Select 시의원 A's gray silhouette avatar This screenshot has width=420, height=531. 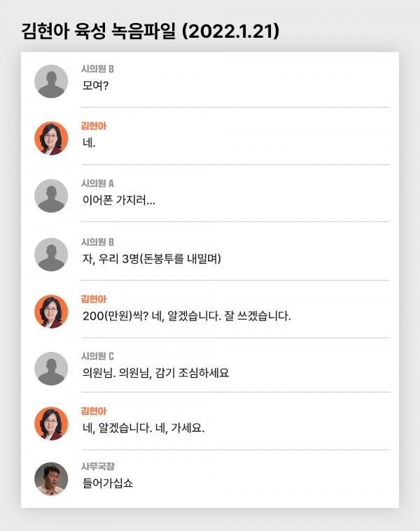click(x=51, y=196)
